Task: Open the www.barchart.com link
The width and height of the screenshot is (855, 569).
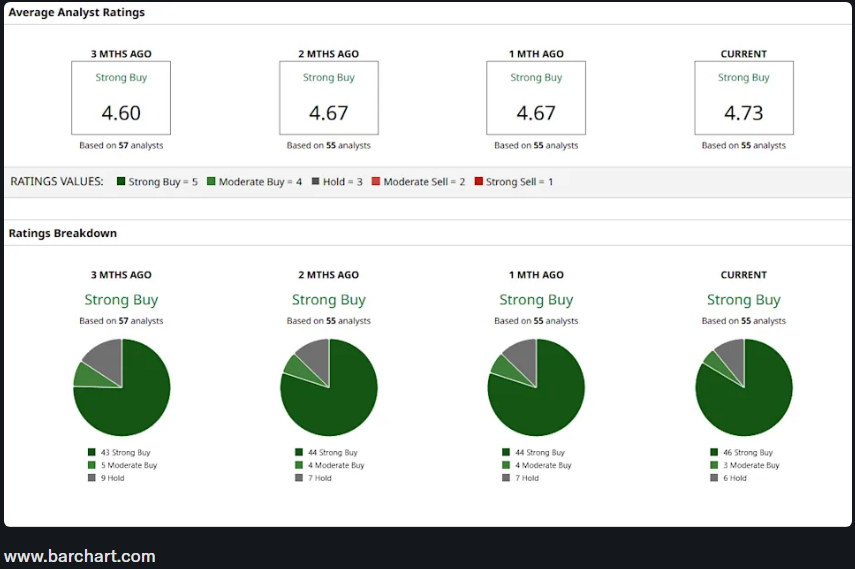Action: tap(80, 557)
